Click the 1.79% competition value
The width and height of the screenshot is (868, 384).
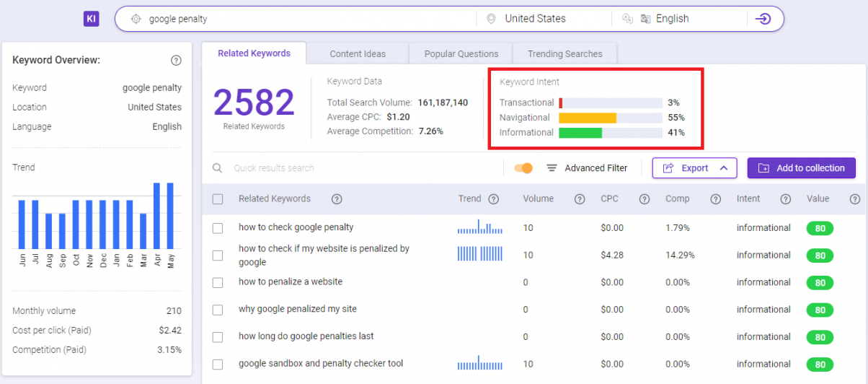pos(678,227)
